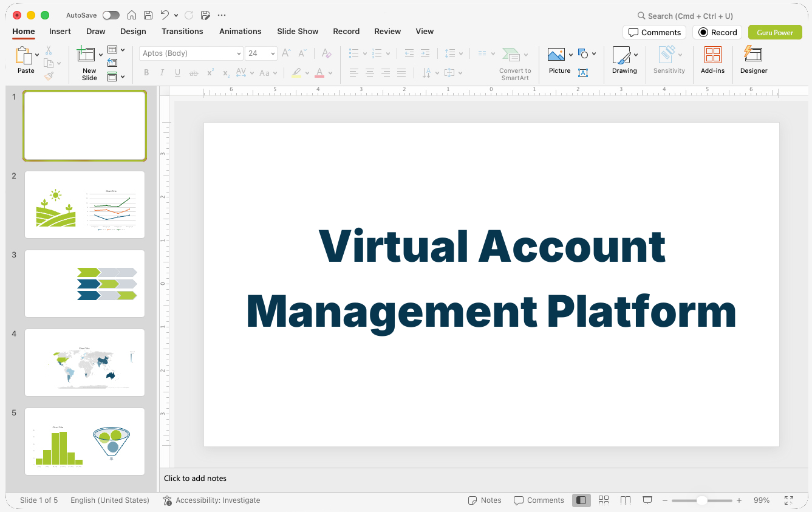Viewport: 812px width, 512px height.
Task: Click the Text Box icon
Action: coord(583,73)
